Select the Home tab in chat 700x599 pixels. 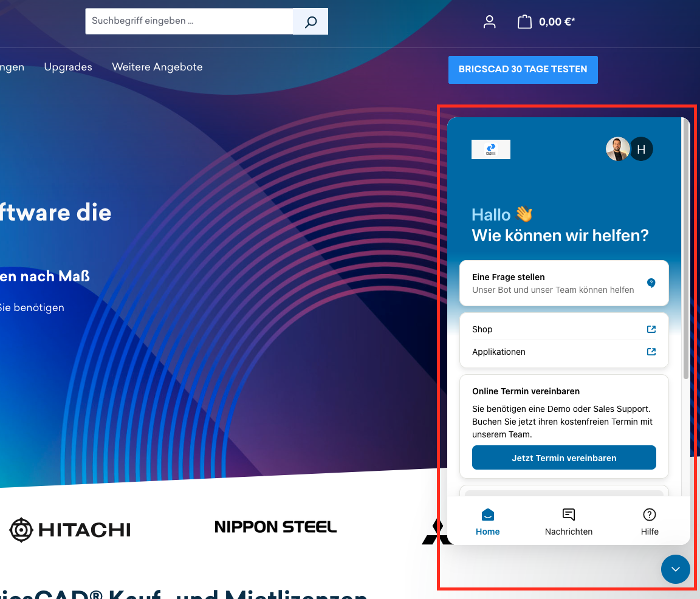pos(487,522)
